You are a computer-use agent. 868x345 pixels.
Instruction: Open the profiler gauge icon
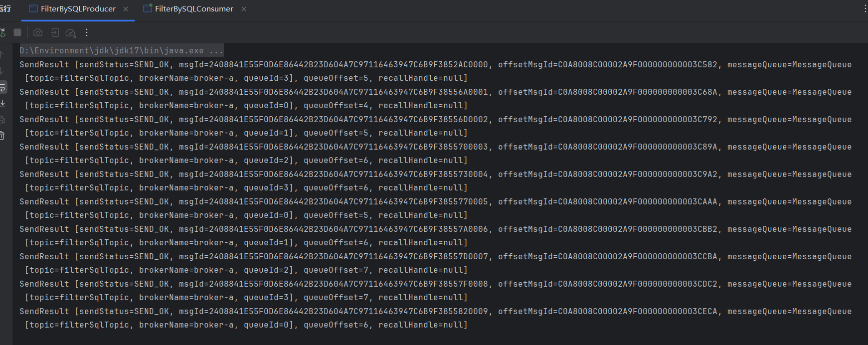pyautogui.click(x=71, y=33)
